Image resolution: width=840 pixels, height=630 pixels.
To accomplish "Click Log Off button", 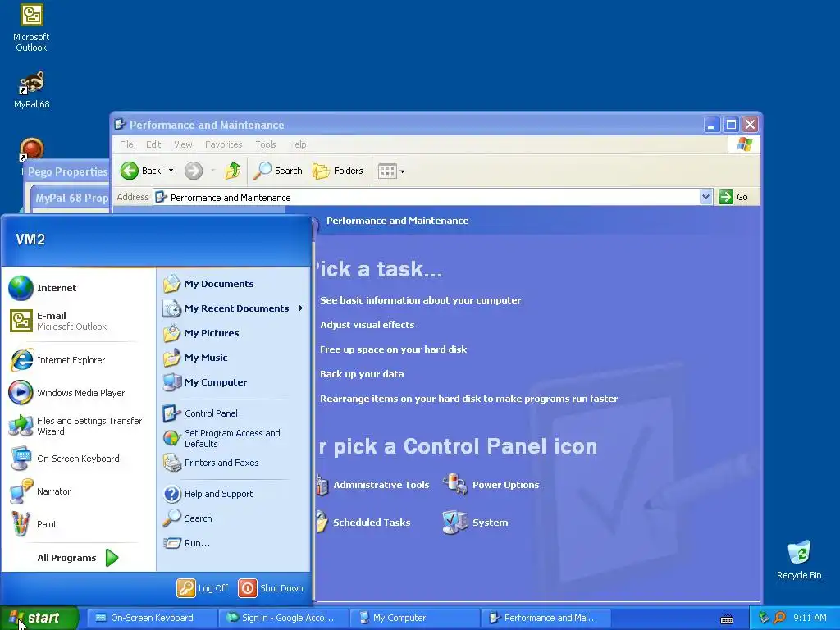I will tap(203, 588).
